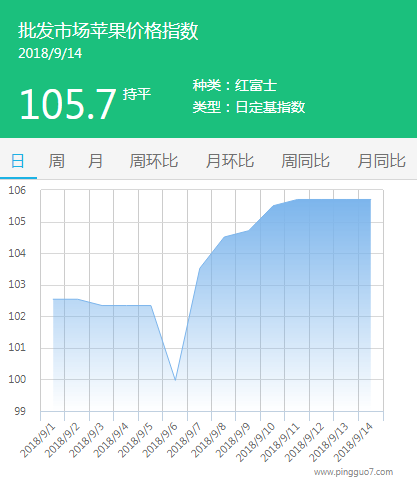Click the x-axis label 2018/9/6

(x=160, y=441)
